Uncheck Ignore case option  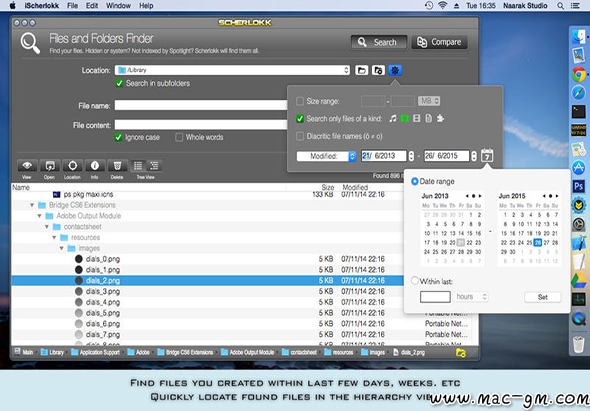(x=119, y=137)
